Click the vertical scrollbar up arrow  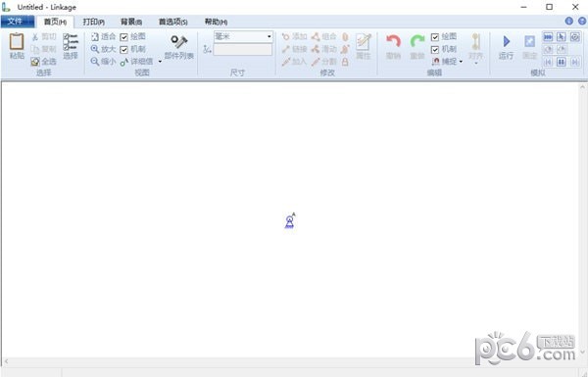point(582,87)
